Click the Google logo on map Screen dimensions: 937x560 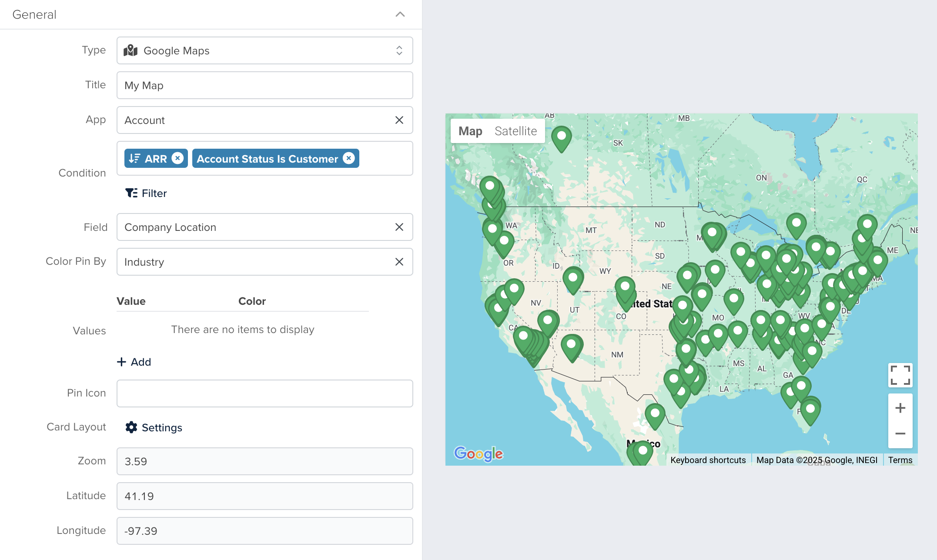478,453
